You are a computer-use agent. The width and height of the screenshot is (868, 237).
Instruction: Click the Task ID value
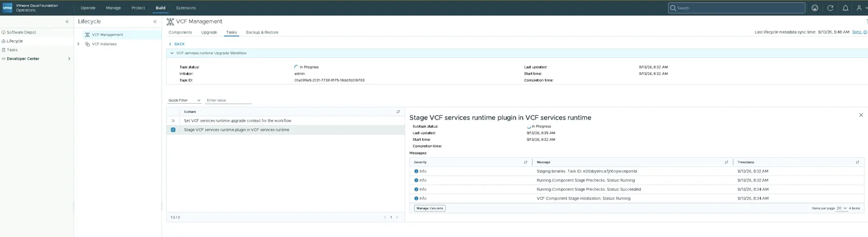click(329, 80)
